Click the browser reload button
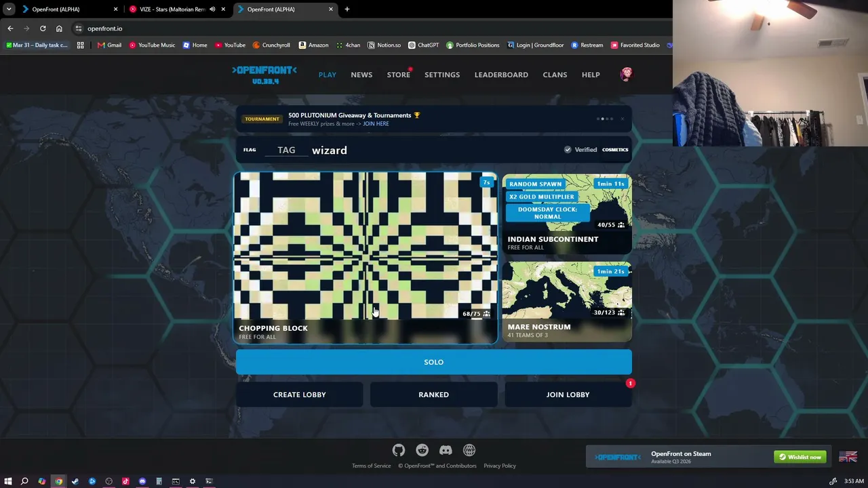868x488 pixels. (43, 28)
